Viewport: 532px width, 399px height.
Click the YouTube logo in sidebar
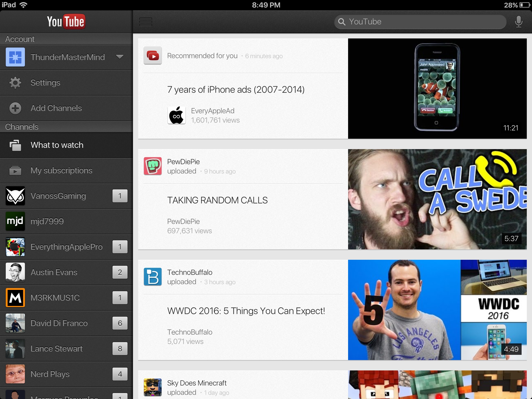tap(66, 22)
